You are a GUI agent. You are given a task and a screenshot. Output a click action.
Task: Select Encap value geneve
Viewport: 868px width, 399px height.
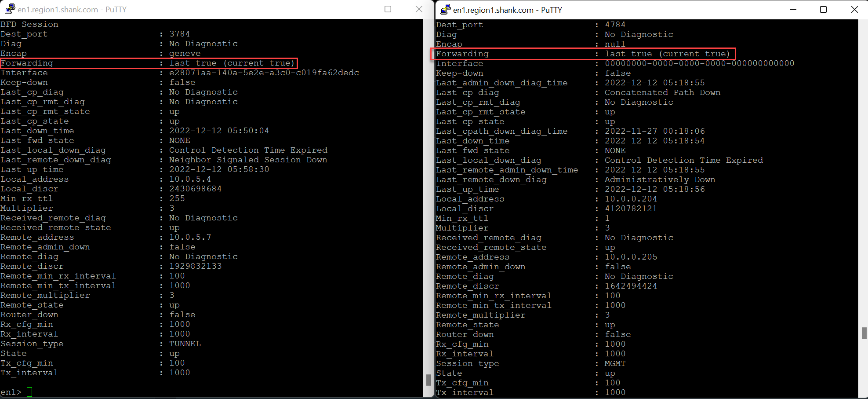[185, 53]
